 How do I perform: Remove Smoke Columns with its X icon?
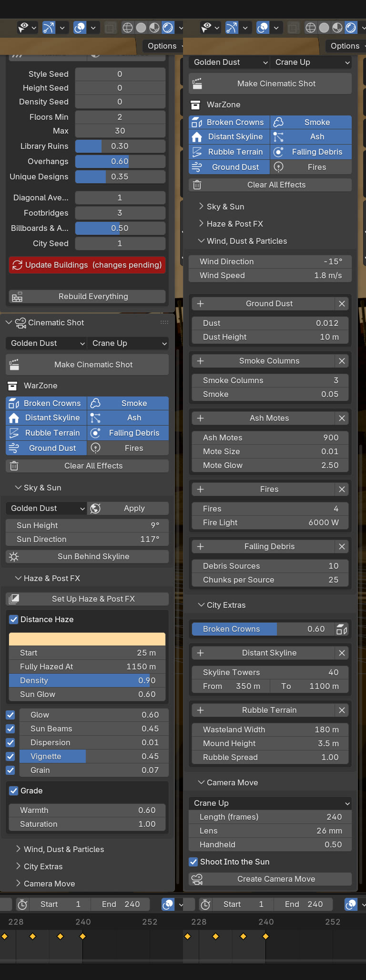pos(342,361)
